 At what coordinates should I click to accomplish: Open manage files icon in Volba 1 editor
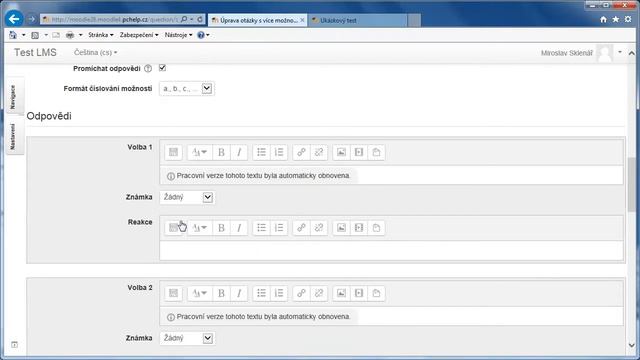pos(376,152)
